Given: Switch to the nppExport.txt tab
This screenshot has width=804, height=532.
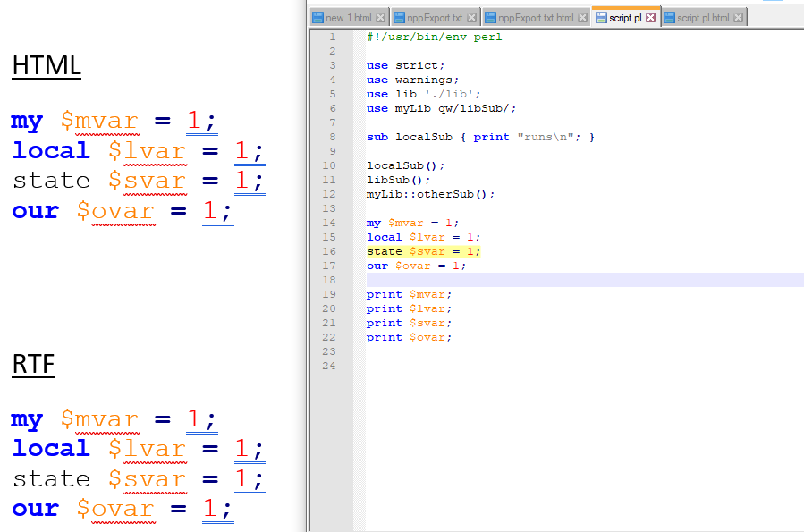Looking at the screenshot, I should pos(435,17).
